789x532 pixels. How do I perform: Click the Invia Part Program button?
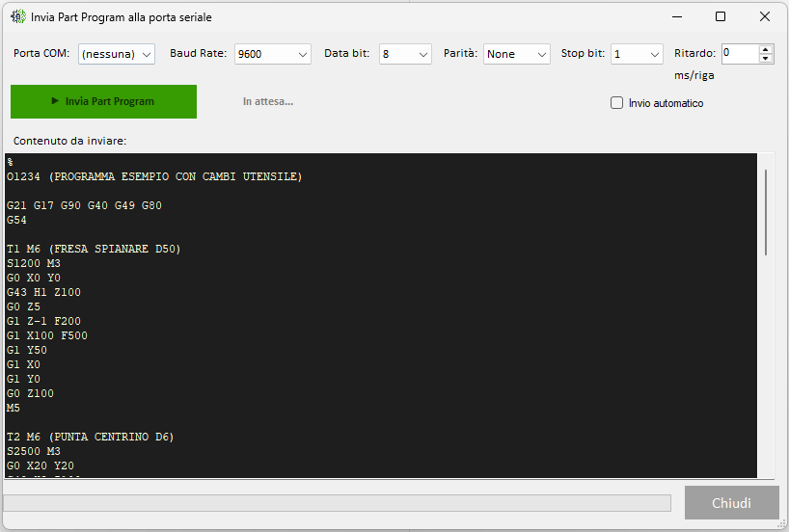103,101
